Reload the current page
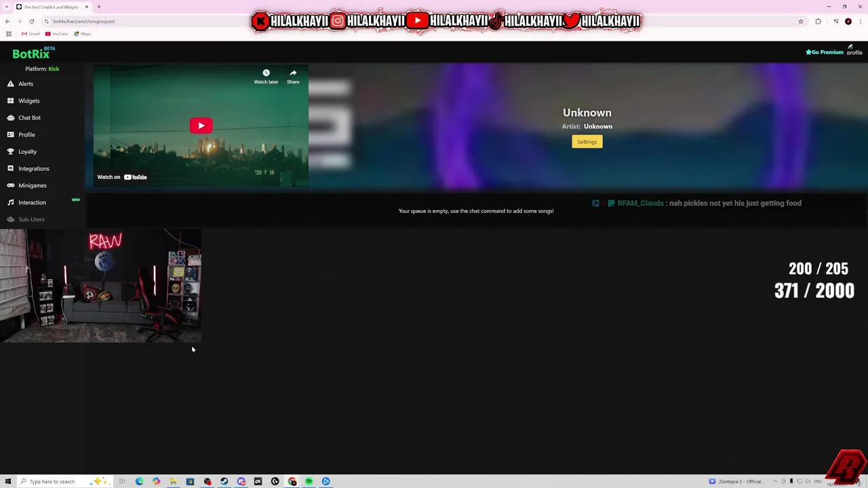 click(x=31, y=21)
